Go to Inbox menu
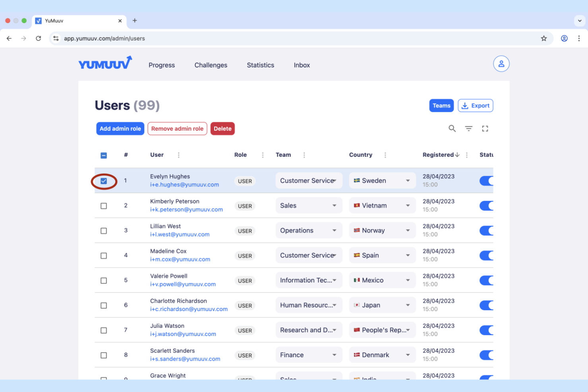The height and width of the screenshot is (392, 588). [x=302, y=65]
